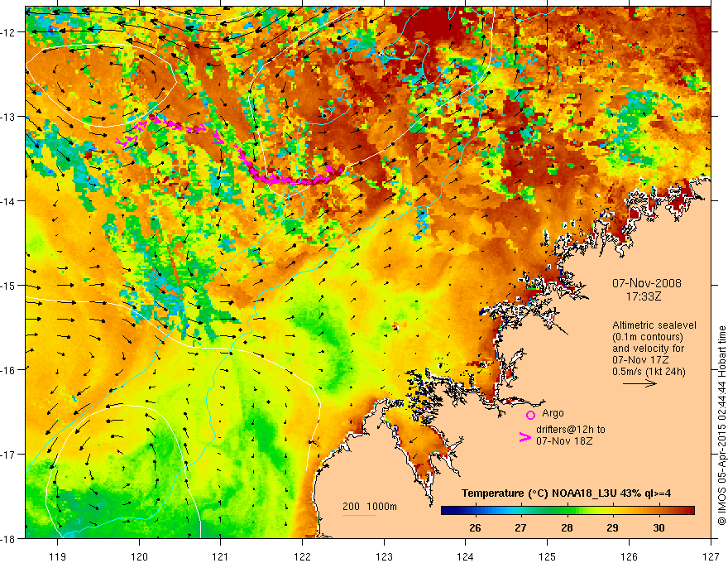Click the '0.5m/s (1kt 24h)' text
Screen dimensions: 728x563
(x=649, y=372)
